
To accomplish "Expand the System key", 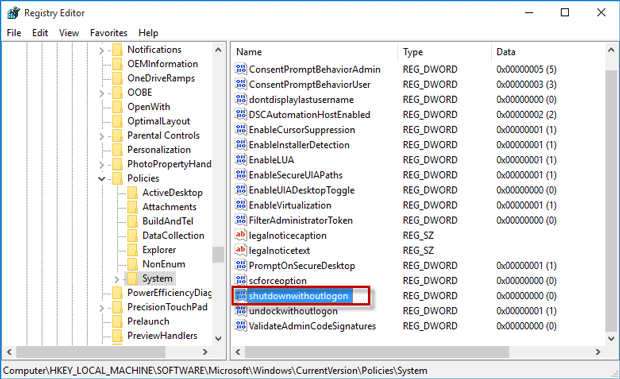I will point(117,279).
